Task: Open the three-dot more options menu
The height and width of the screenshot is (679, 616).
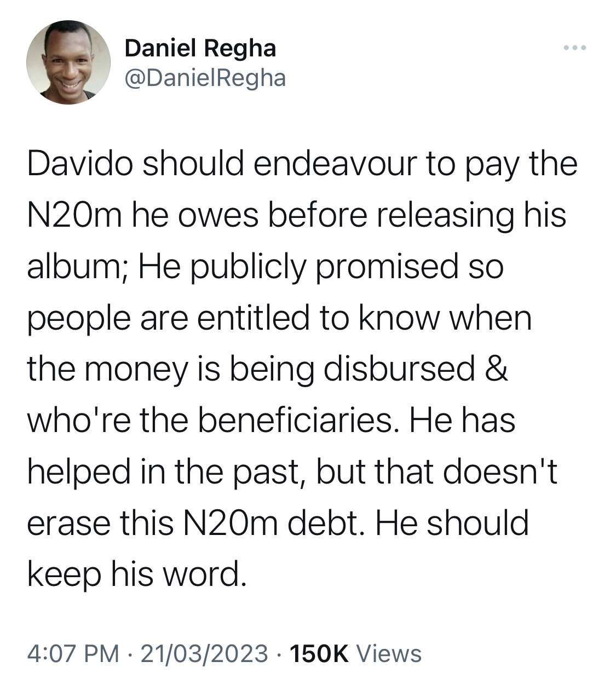Action: pos(575,48)
